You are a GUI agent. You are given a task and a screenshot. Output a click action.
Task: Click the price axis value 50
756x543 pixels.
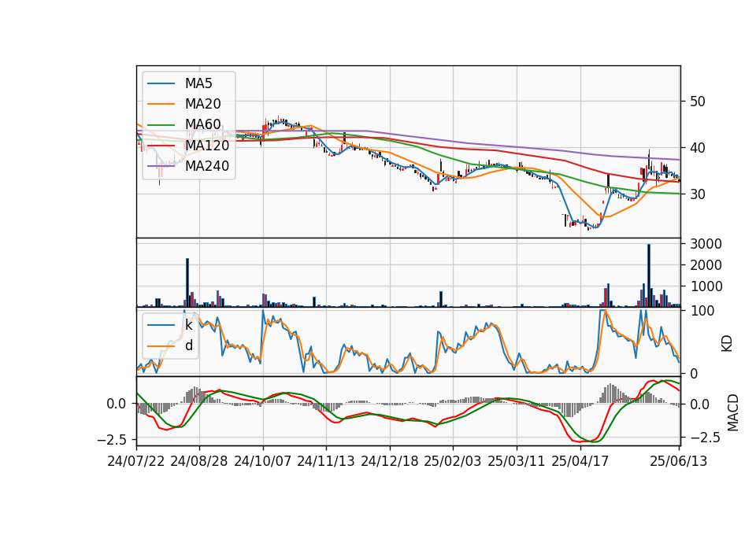[698, 102]
